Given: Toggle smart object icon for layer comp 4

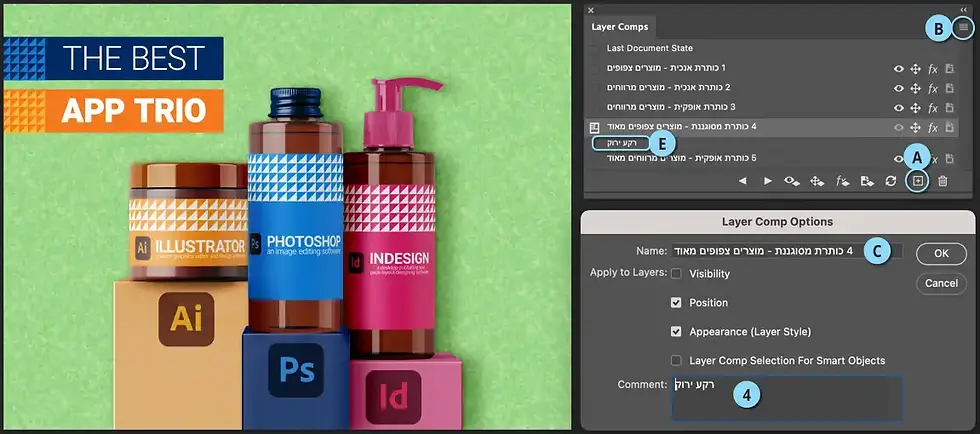Looking at the screenshot, I should pyautogui.click(x=949, y=128).
